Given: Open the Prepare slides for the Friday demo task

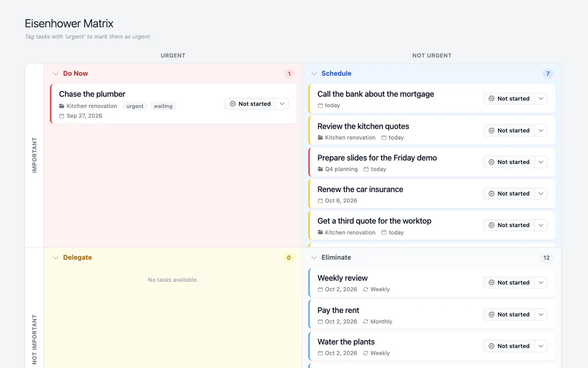Looking at the screenshot, I should (377, 158).
